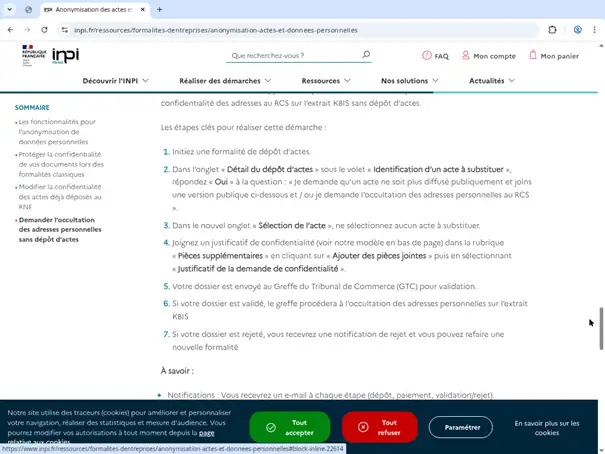The width and height of the screenshot is (605, 454).
Task: Expand the Réaliser des démarches menu
Action: coord(225,80)
